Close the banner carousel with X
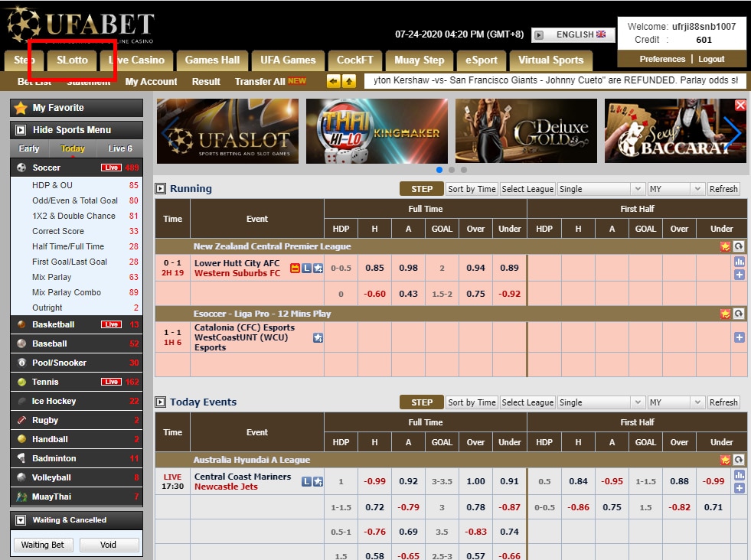 (x=740, y=105)
